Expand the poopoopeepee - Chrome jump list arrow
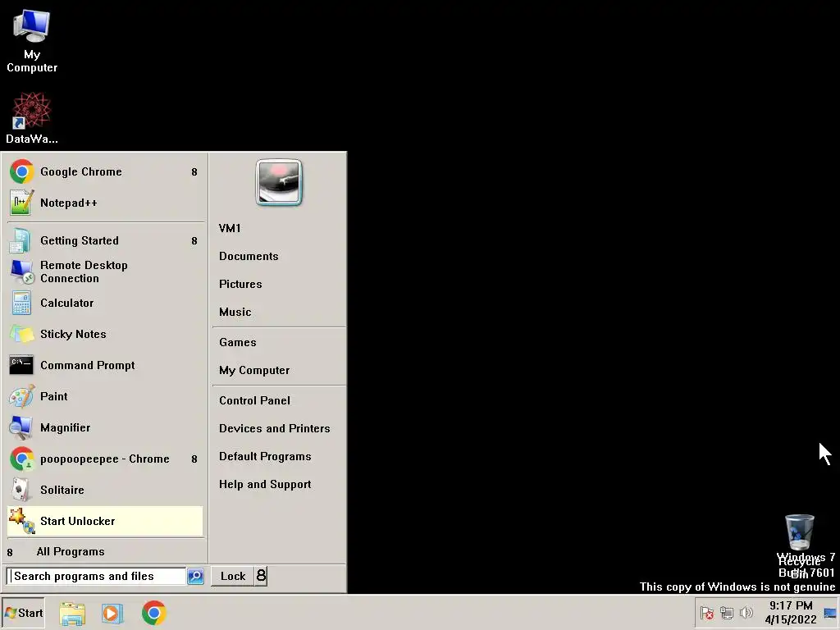Viewport: 840px width, 630px height. click(x=194, y=459)
